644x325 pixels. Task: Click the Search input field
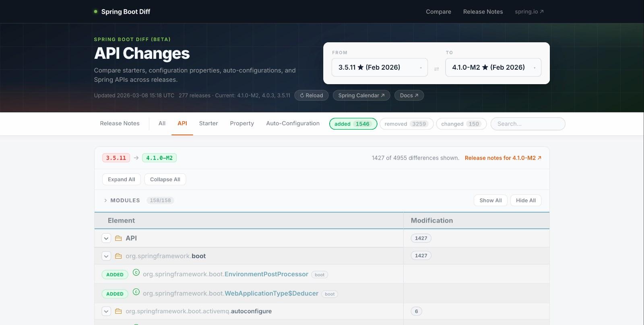click(528, 124)
